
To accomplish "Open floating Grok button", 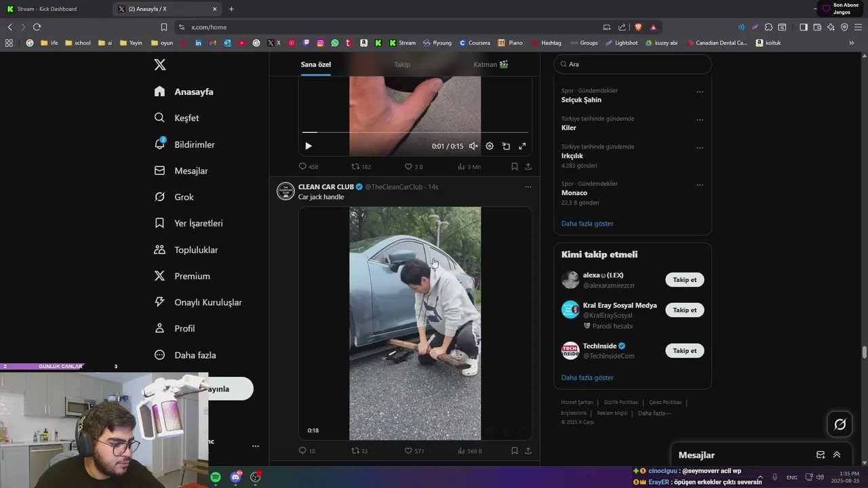I will (x=840, y=424).
